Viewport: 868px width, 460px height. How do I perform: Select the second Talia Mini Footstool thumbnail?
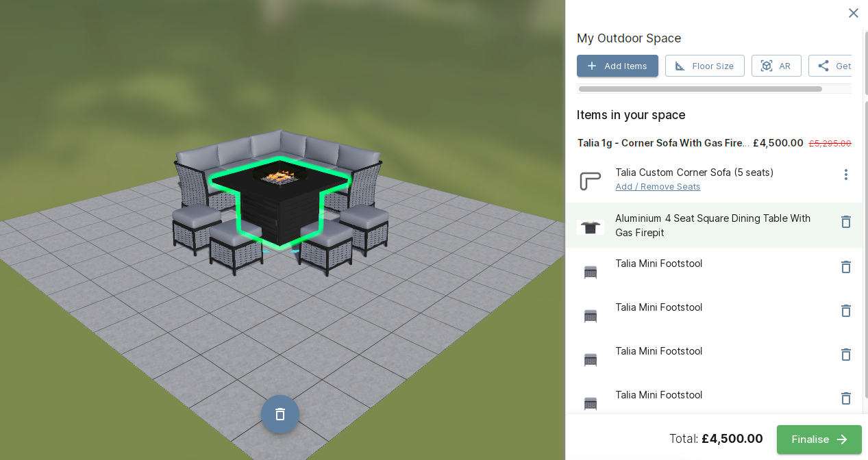590,316
